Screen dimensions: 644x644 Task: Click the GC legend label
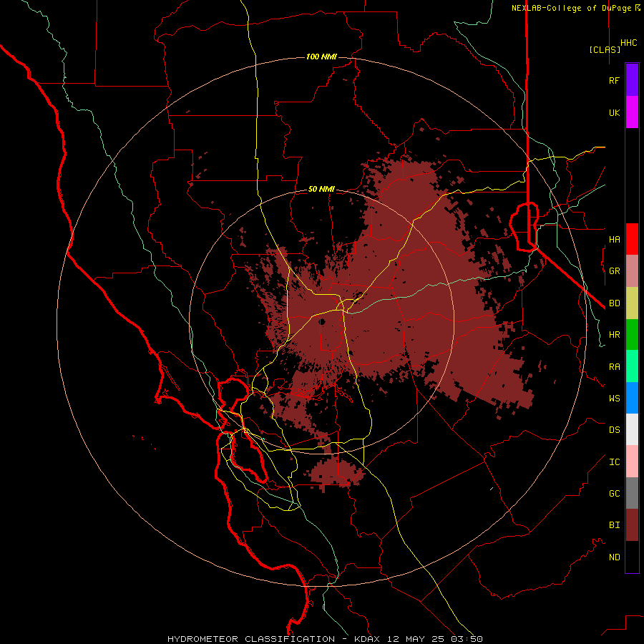614,494
